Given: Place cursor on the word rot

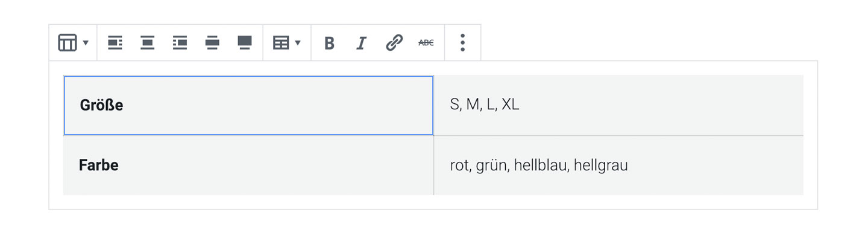Looking at the screenshot, I should tap(459, 165).
